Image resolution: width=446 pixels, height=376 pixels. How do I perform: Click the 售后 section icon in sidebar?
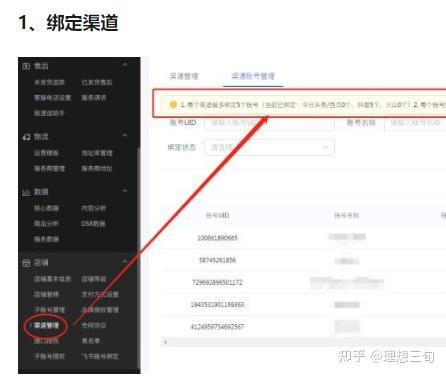click(x=26, y=66)
